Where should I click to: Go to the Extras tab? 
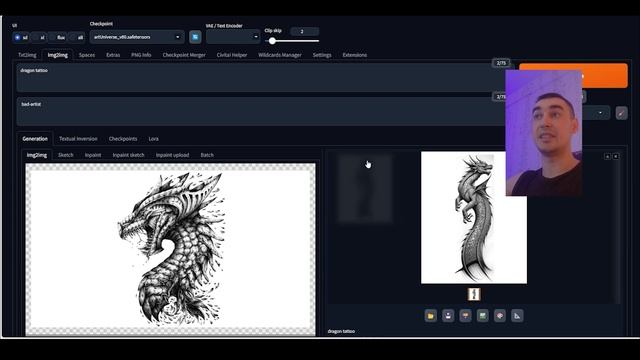pos(113,55)
